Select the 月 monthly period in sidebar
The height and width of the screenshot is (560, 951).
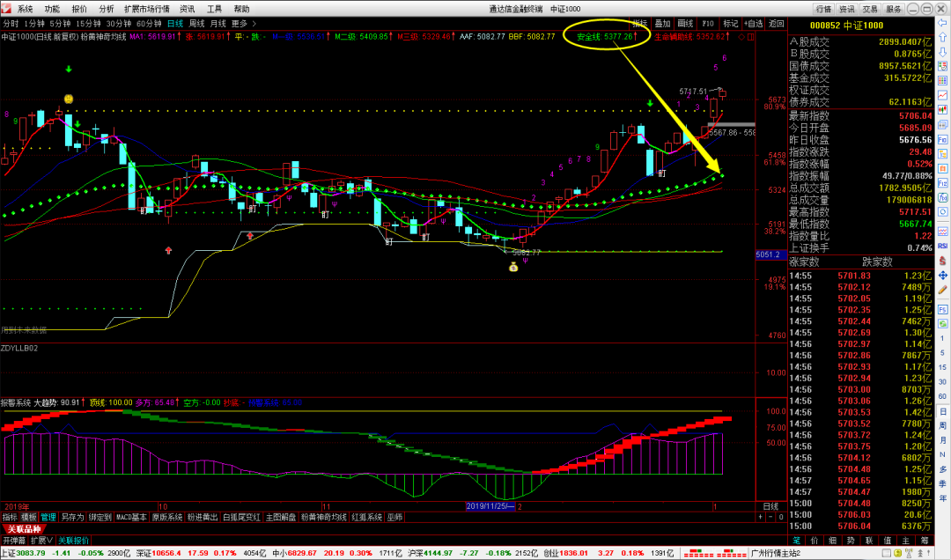click(942, 440)
